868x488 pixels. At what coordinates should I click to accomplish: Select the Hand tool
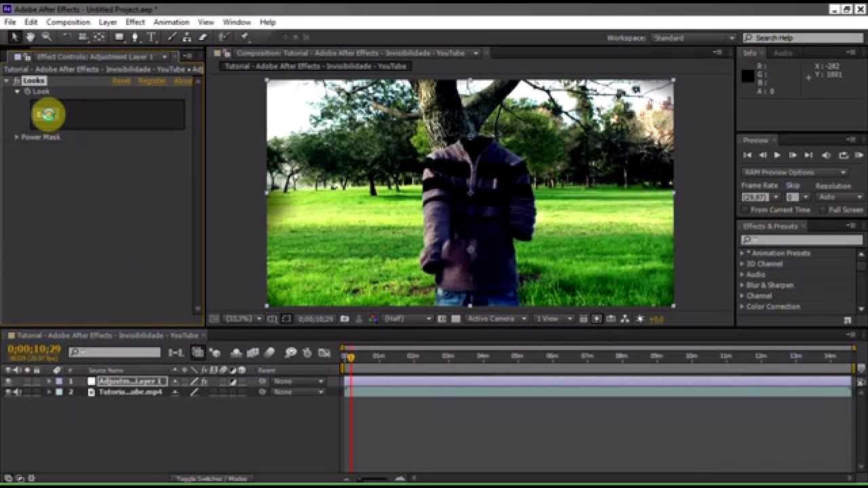pos(31,37)
